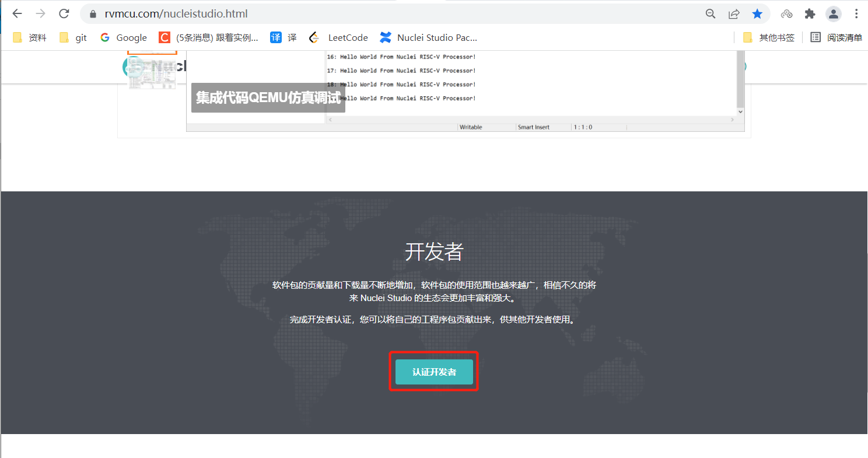Open the 阅读清单 reading list

pyautogui.click(x=836, y=38)
